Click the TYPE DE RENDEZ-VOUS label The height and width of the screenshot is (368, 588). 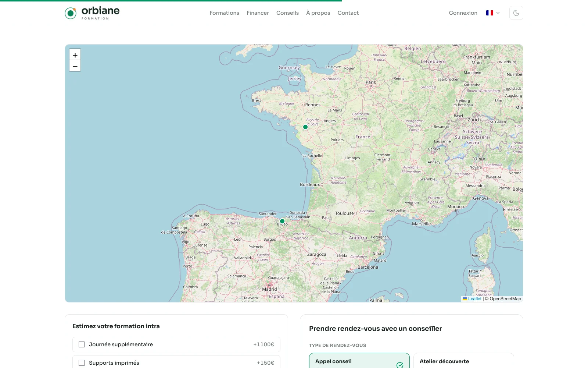(337, 345)
